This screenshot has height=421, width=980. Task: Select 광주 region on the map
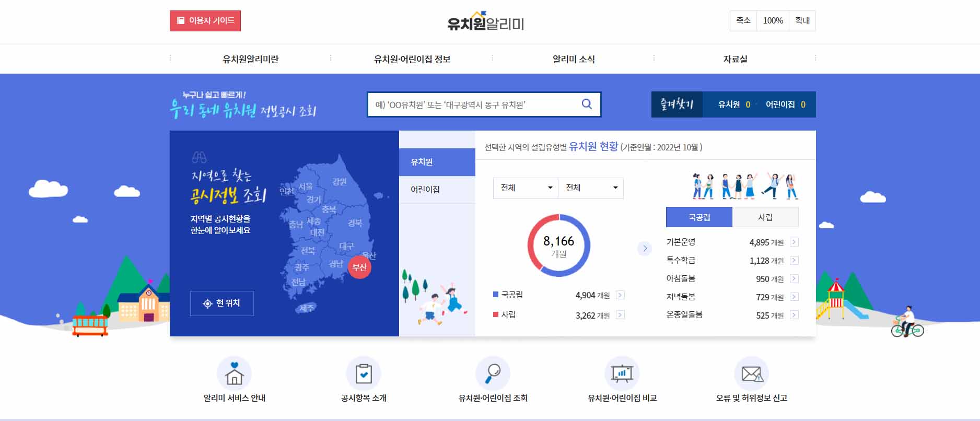click(301, 267)
